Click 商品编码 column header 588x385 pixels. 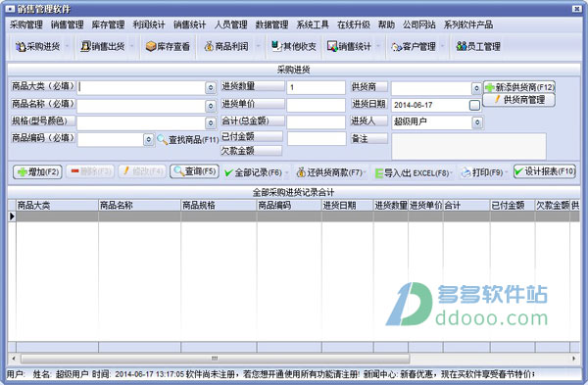pyautogui.click(x=289, y=206)
